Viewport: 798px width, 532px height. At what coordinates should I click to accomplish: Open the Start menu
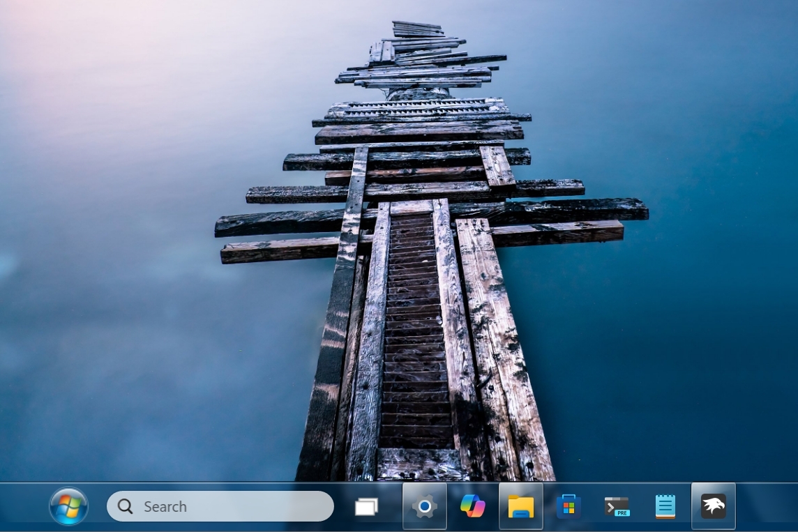click(x=68, y=506)
